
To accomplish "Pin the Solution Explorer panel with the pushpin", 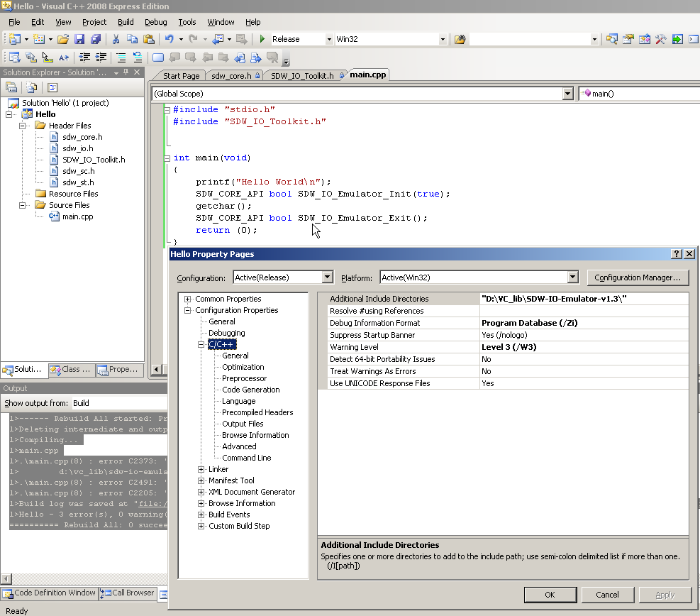I will [126, 72].
